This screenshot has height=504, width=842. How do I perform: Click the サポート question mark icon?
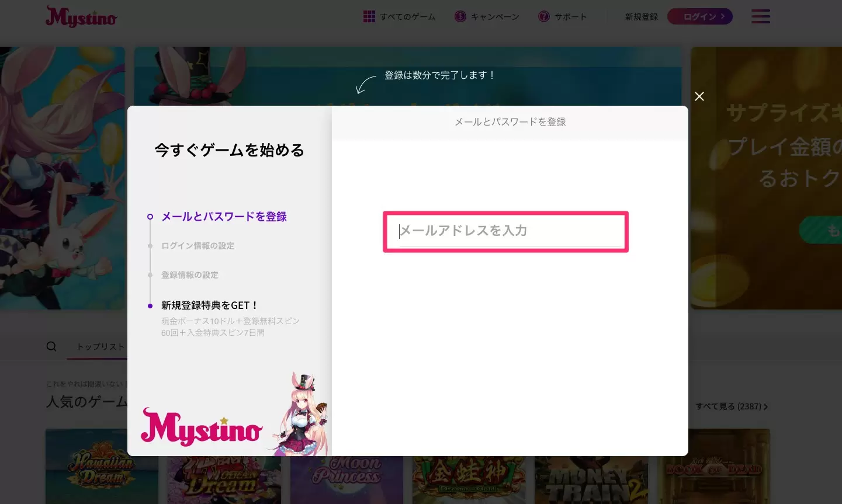(x=544, y=16)
